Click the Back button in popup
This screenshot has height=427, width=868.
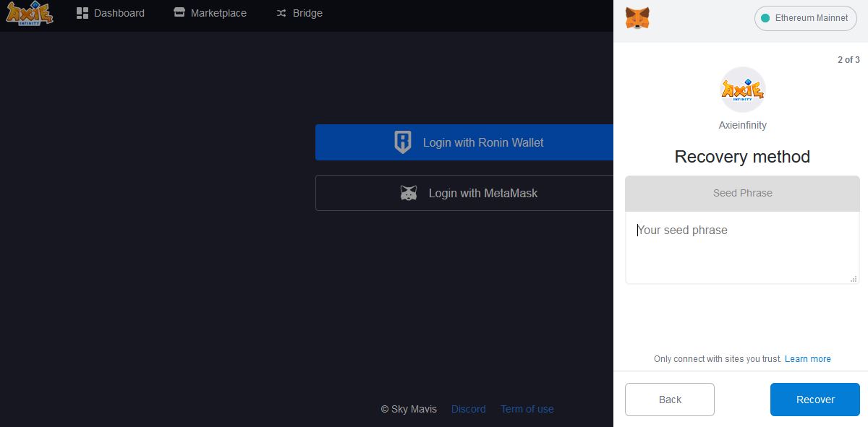670,400
